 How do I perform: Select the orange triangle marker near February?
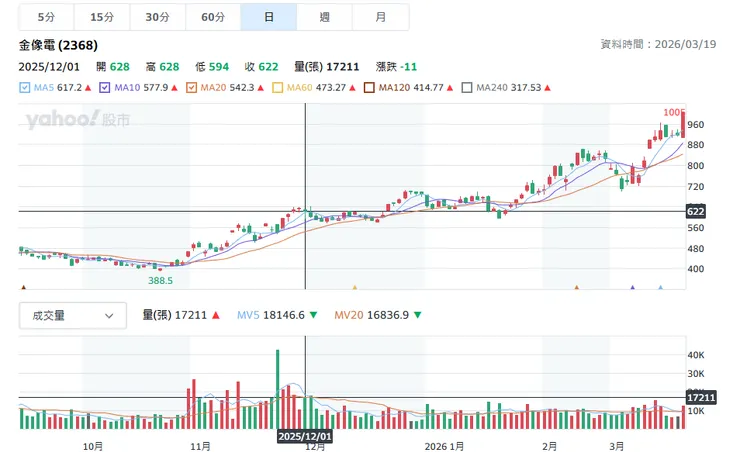(577, 288)
